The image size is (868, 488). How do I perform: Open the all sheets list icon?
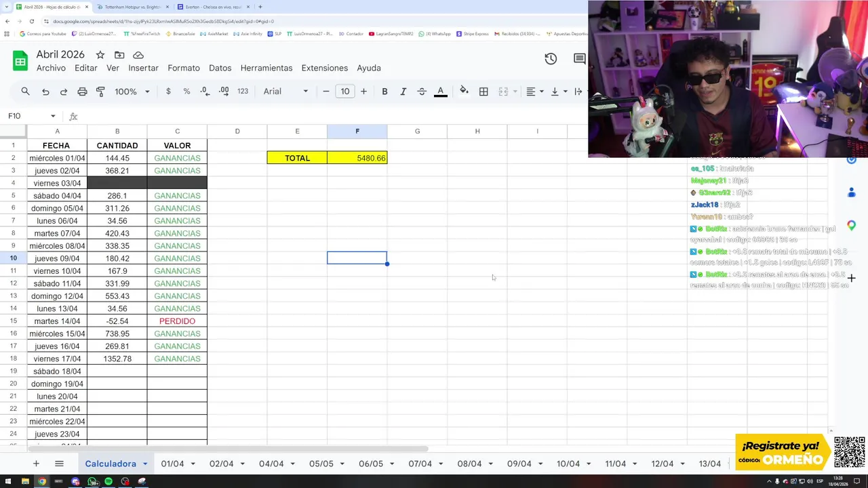pyautogui.click(x=59, y=464)
